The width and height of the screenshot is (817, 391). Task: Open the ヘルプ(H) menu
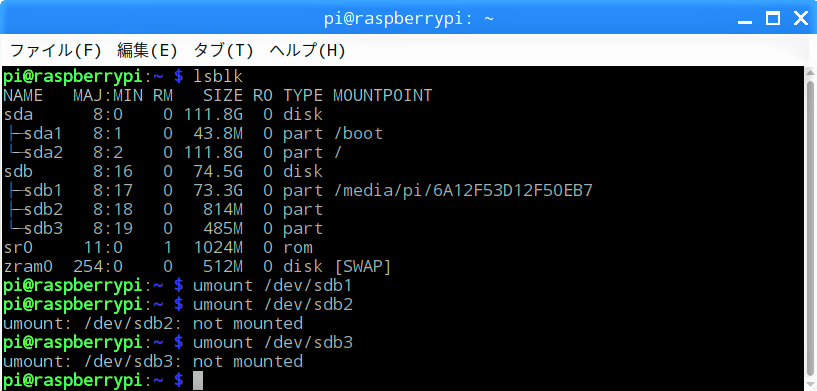pyautogui.click(x=307, y=51)
